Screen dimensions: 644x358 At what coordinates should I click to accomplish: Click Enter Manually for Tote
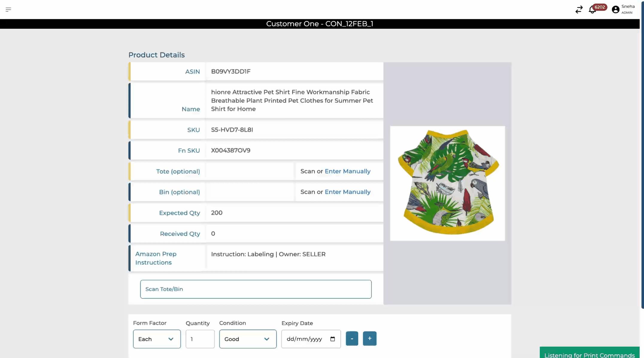pyautogui.click(x=347, y=171)
